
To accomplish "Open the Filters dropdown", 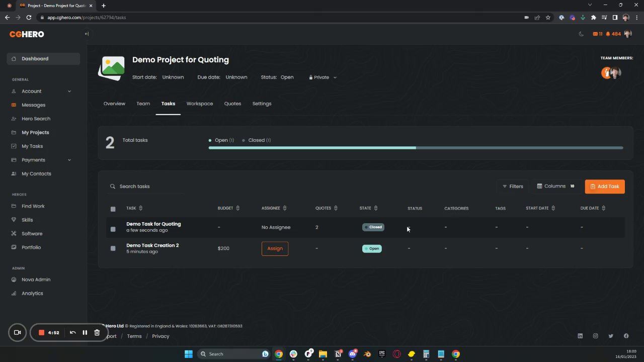I will click(513, 187).
